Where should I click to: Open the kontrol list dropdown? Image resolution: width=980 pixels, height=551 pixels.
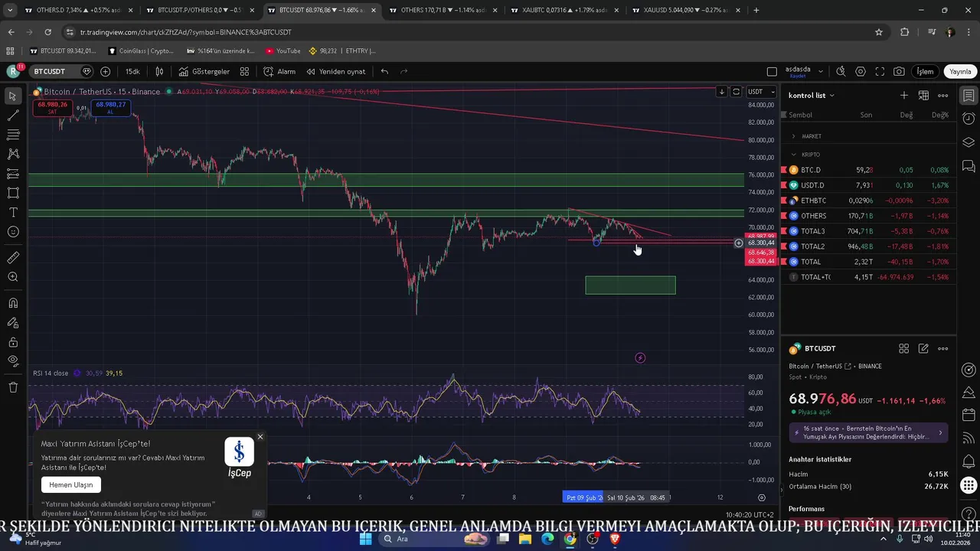812,96
